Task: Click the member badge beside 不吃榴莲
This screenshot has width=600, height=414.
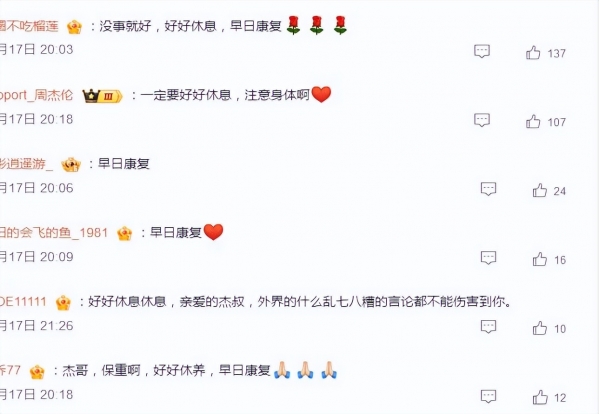Action: [74, 27]
